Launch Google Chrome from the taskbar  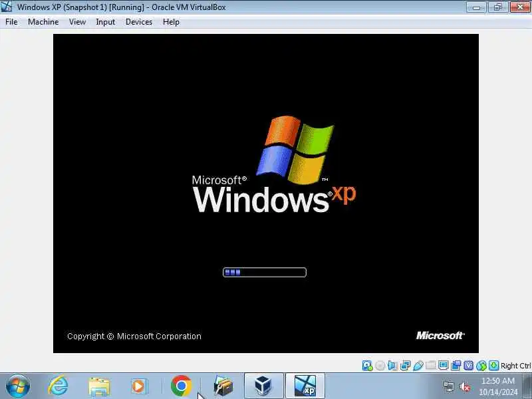(181, 386)
